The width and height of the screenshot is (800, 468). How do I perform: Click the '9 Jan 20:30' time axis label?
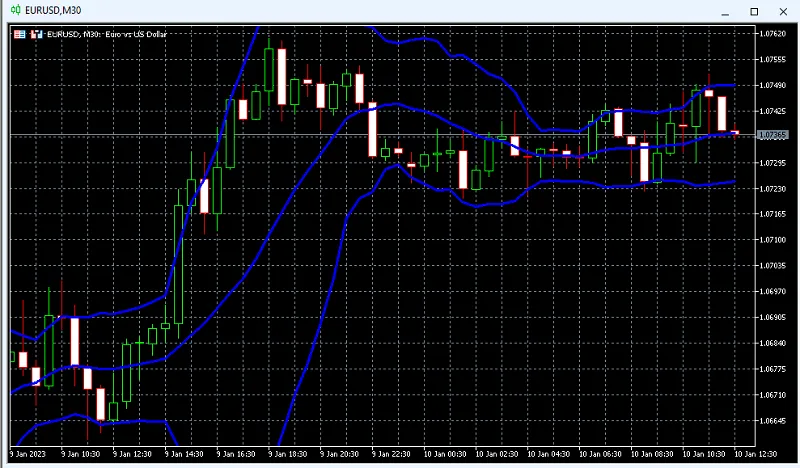click(x=339, y=454)
